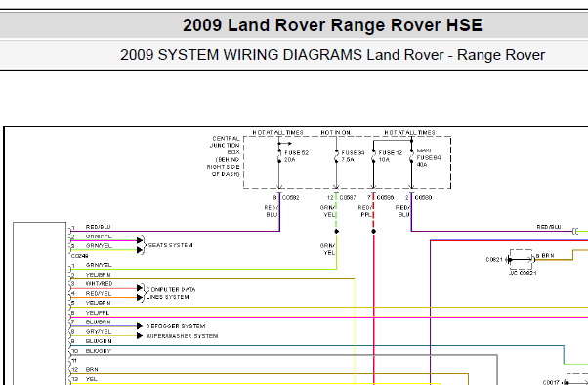Click the connector label beside pin 7 below Fuse 12
The width and height of the screenshot is (588, 385).
(x=385, y=198)
